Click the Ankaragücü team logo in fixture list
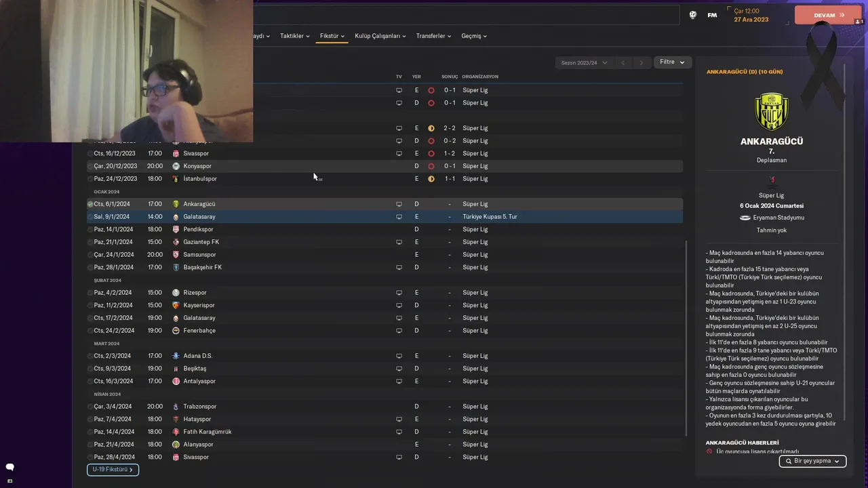Image resolution: width=868 pixels, height=488 pixels. click(x=176, y=204)
